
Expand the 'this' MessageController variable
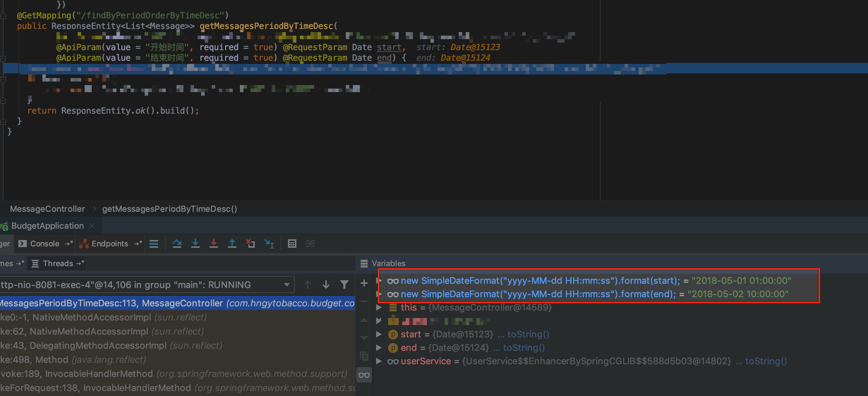[379, 307]
